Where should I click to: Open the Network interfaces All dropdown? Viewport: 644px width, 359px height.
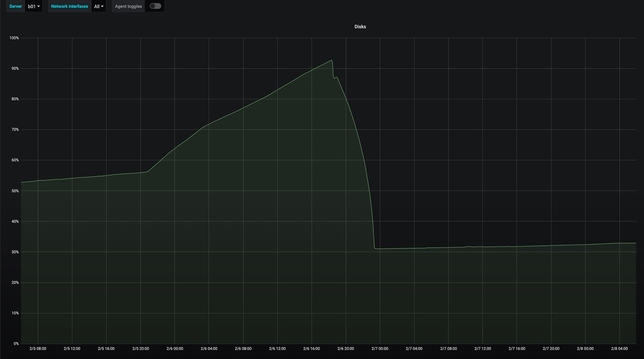click(x=99, y=7)
